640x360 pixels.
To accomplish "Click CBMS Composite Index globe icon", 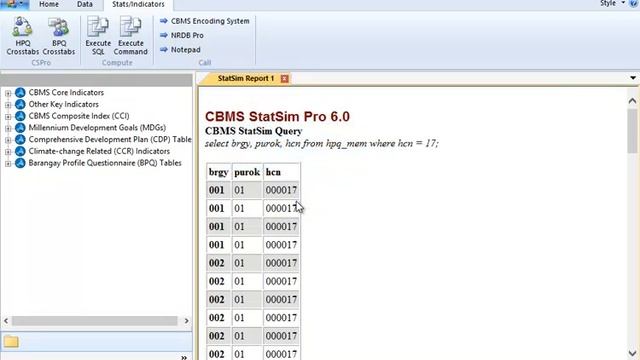I will [x=20, y=116].
